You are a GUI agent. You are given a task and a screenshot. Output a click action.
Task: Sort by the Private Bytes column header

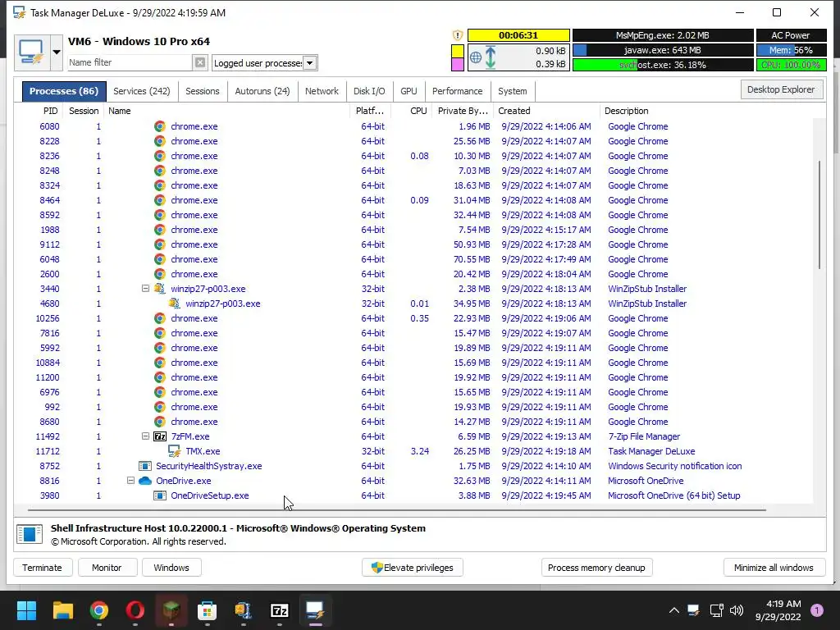463,111
